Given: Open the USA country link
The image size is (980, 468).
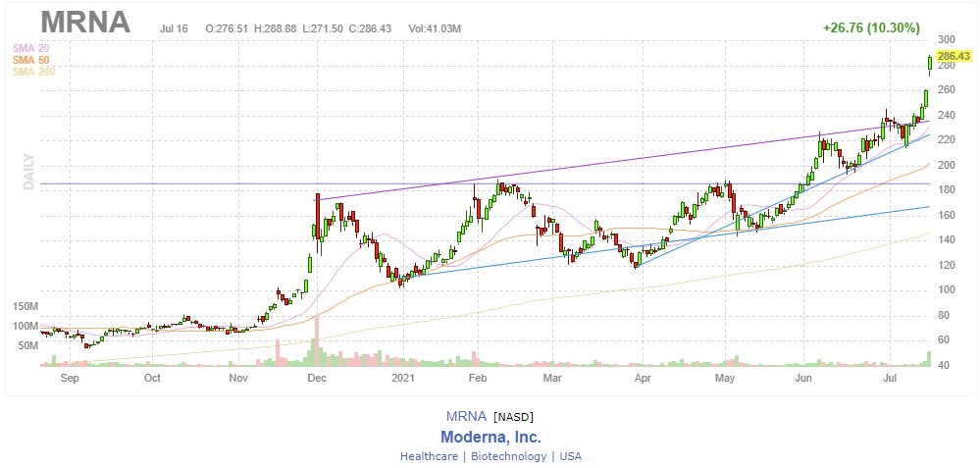Looking at the screenshot, I should click(x=570, y=456).
